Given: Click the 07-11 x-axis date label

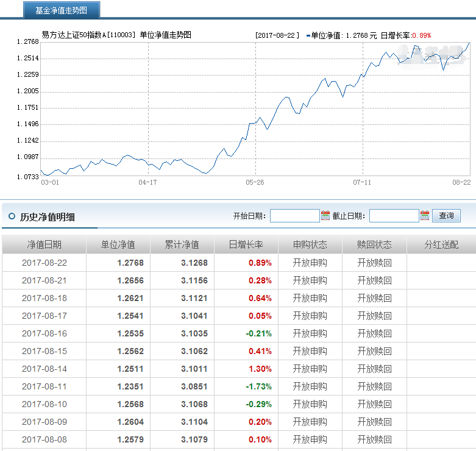Looking at the screenshot, I should [362, 182].
